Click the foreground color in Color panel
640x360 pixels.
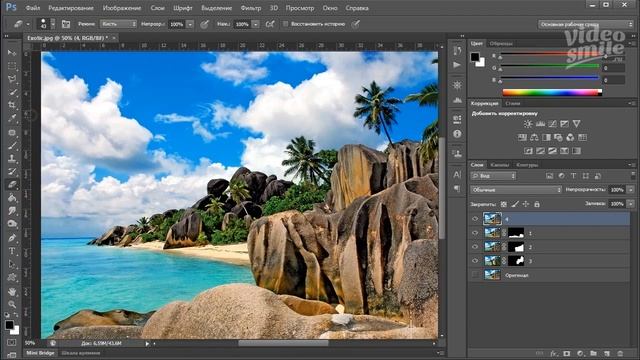[475, 57]
